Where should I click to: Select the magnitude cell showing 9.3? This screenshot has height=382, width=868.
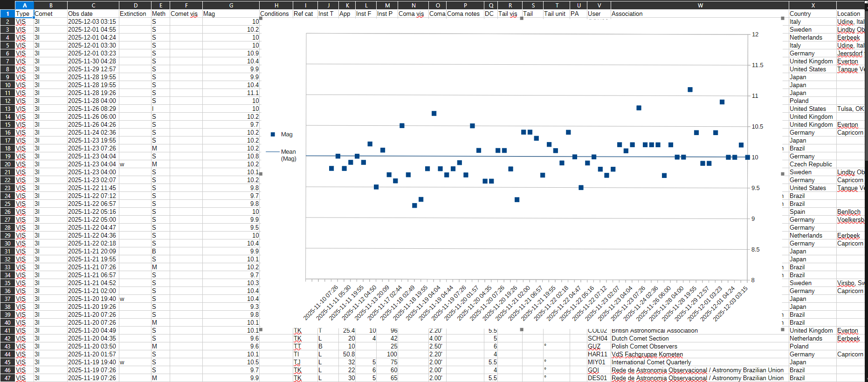coord(231,307)
